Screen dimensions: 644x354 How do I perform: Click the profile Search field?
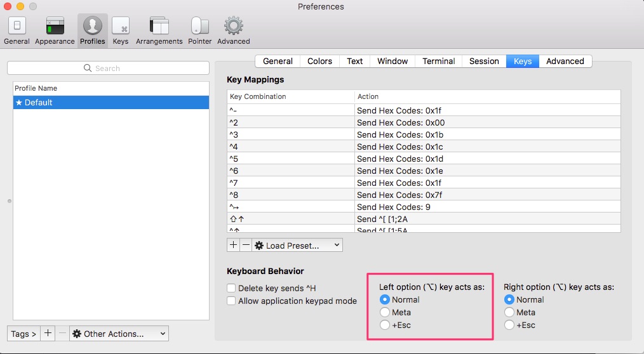click(108, 68)
